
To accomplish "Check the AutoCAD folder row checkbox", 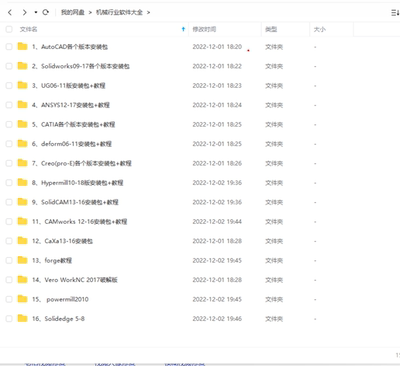I will (x=9, y=47).
